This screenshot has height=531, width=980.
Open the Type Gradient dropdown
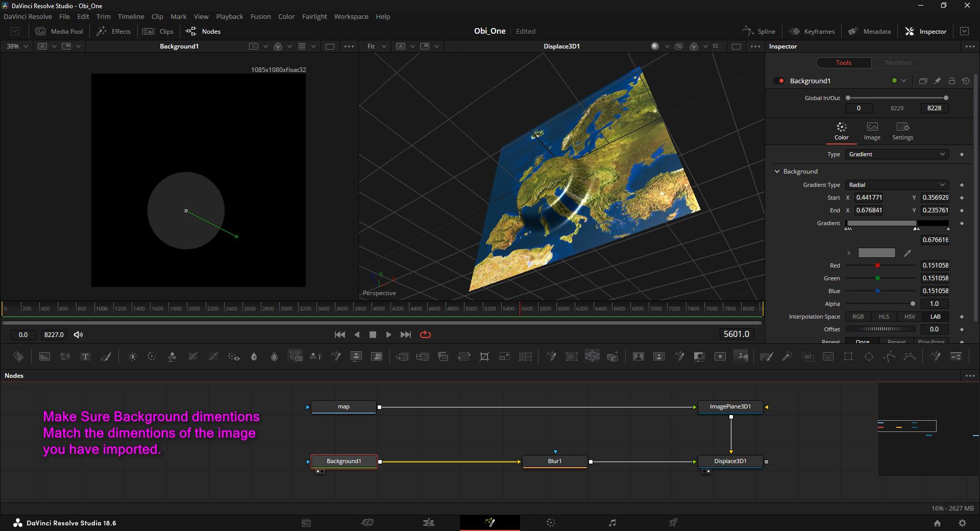(897, 154)
